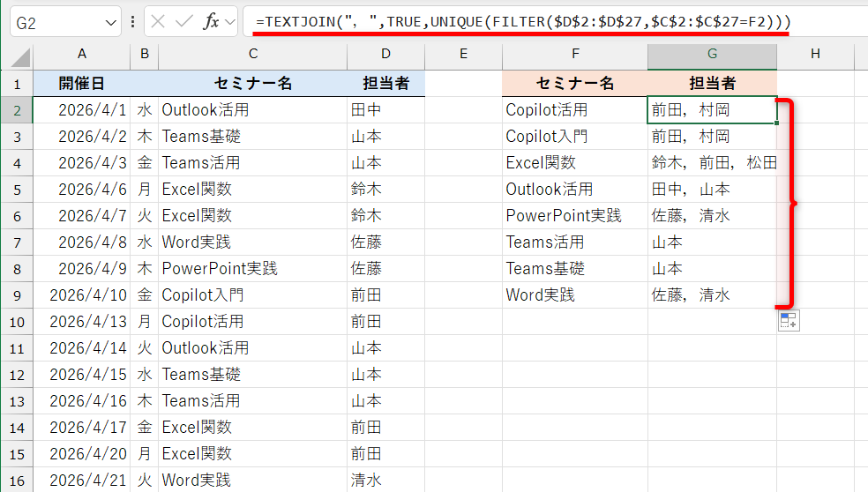The image size is (868, 492).
Task: Open the Auto Fill Options icon below G9
Action: click(789, 320)
